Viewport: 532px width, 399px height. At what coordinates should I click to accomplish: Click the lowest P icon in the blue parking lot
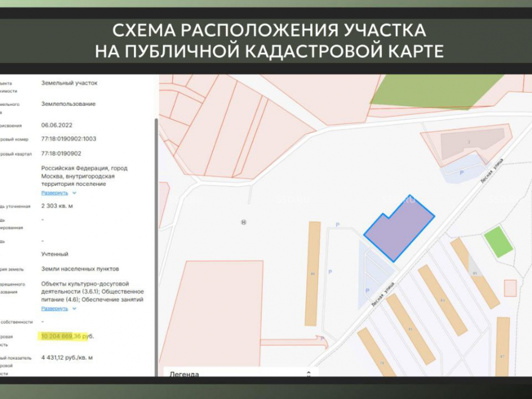coord(367,290)
